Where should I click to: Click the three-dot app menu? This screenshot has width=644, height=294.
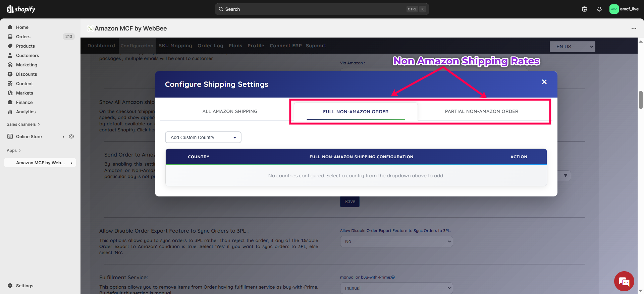(x=634, y=28)
